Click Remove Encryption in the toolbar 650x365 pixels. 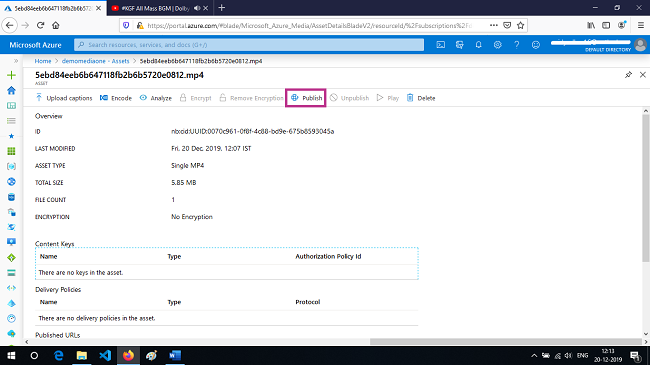251,98
